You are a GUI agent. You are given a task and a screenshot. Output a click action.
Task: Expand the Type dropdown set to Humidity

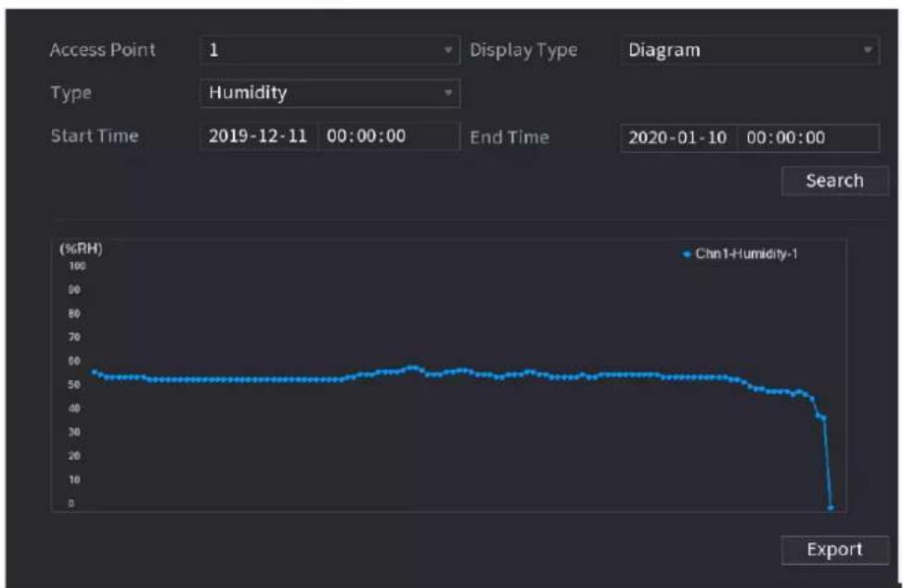(329, 93)
